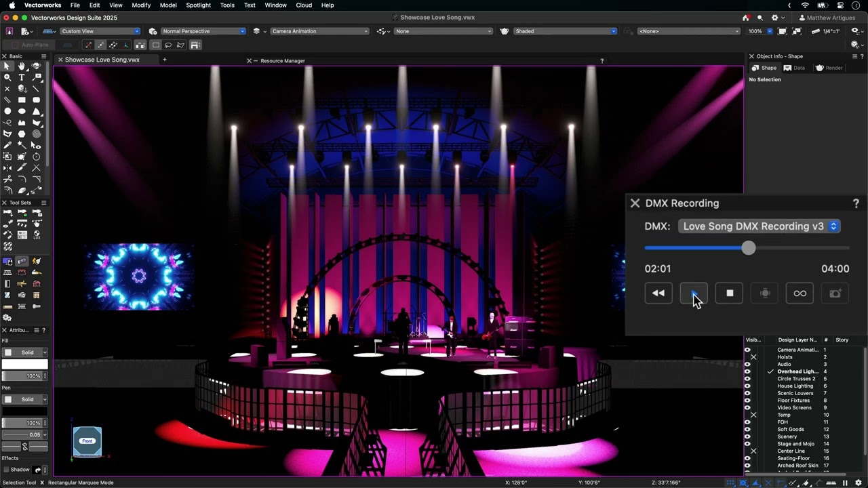868x488 pixels.
Task: Toggle visibility of the Hoists layer
Action: 747,357
